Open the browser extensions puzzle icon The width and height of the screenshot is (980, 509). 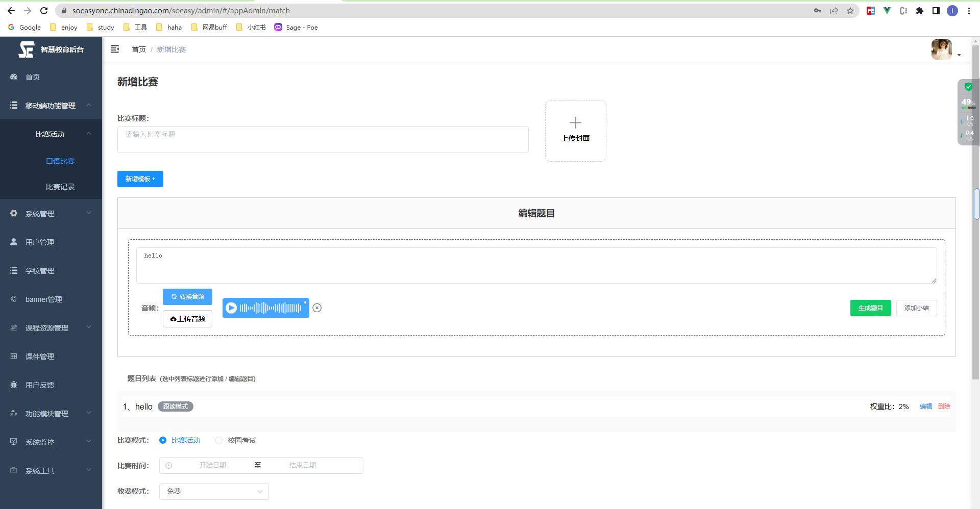pyautogui.click(x=920, y=11)
